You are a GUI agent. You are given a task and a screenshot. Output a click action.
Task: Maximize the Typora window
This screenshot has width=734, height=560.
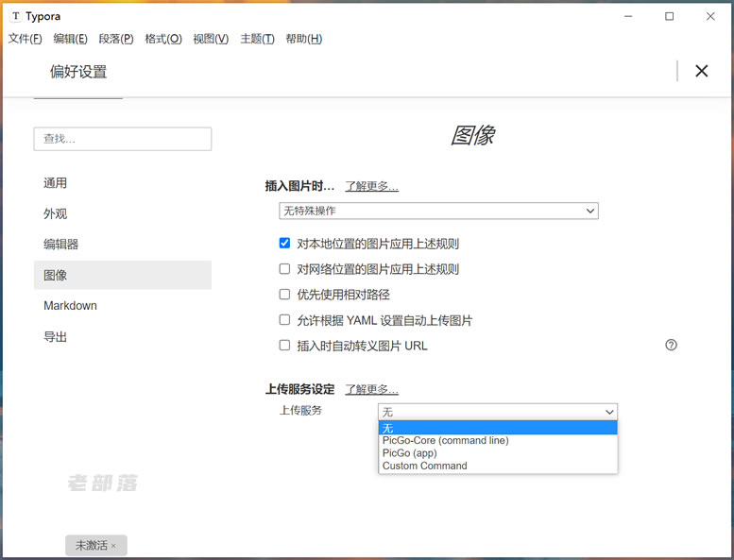pos(670,16)
